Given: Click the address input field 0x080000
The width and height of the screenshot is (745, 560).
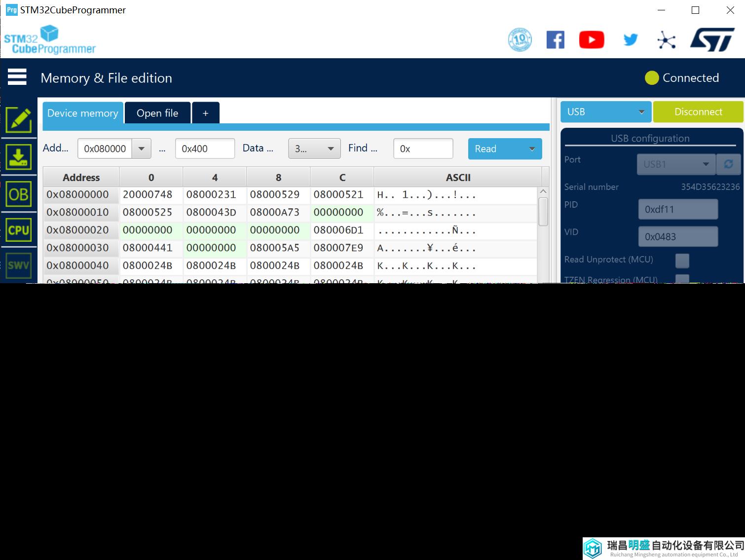Looking at the screenshot, I should [105, 149].
